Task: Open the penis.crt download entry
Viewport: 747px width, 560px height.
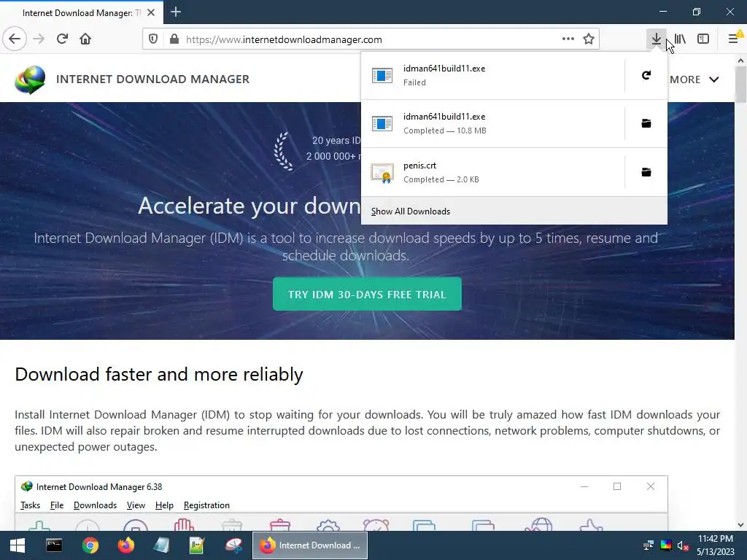Action: (493, 172)
